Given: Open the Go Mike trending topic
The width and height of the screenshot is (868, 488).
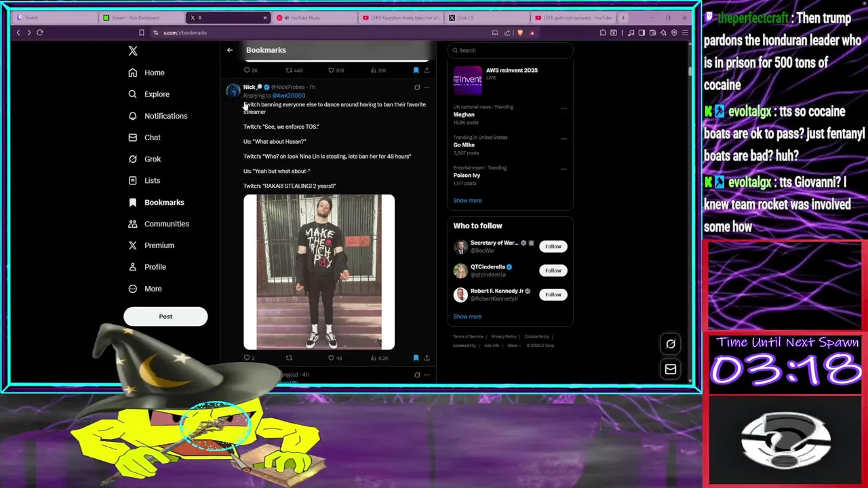Looking at the screenshot, I should tap(464, 145).
